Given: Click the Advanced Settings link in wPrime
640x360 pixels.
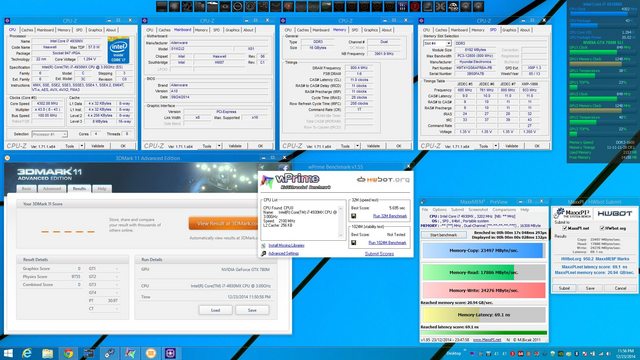Looking at the screenshot, I should point(284,253).
